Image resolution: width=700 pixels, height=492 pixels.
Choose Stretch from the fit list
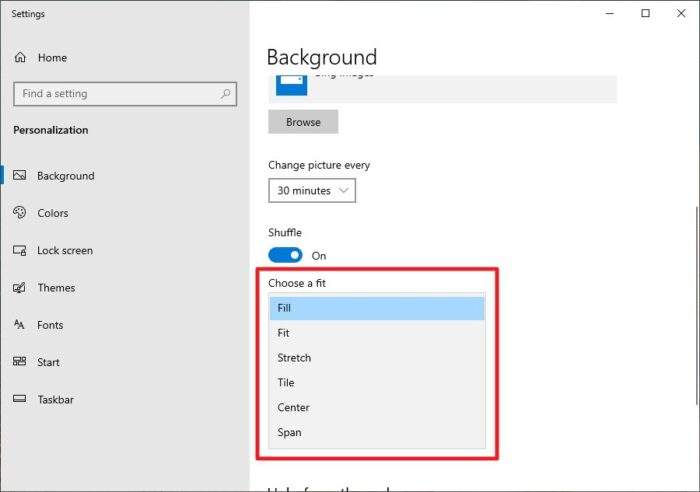click(377, 358)
